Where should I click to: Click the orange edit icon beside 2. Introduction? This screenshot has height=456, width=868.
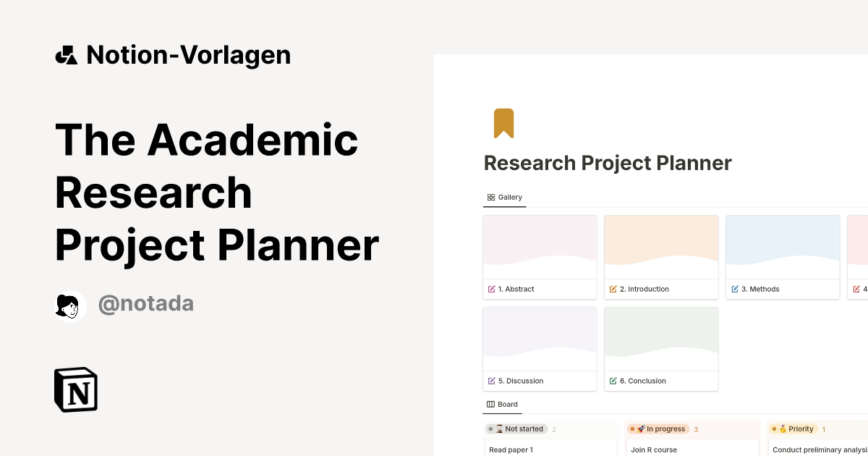[613, 289]
